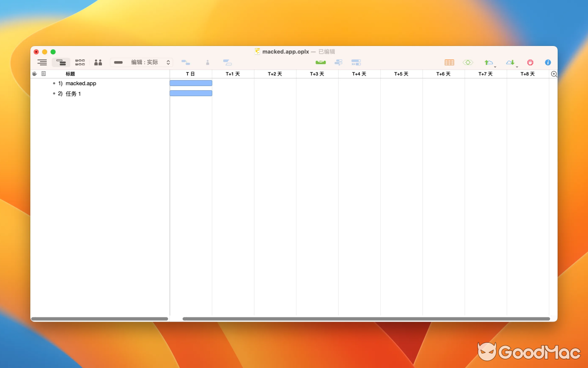The height and width of the screenshot is (368, 588).
Task: Open the network diagram view
Action: click(79, 62)
